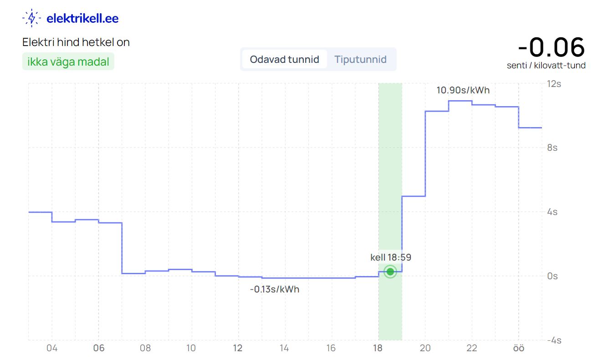
Task: Click the -0.13s/kWh lowest price label
Action: click(x=275, y=289)
